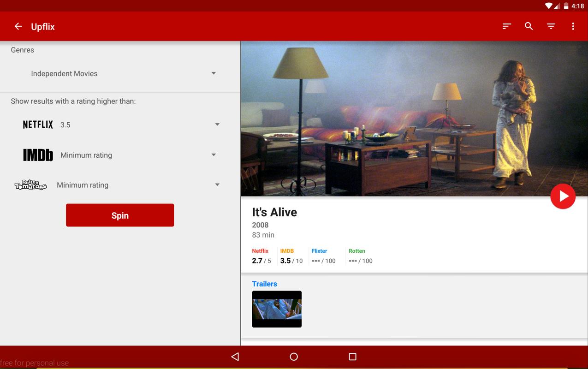Viewport: 588px width, 369px height.
Task: Open the Netflix rating dropdown set to 3.5
Action: click(139, 125)
